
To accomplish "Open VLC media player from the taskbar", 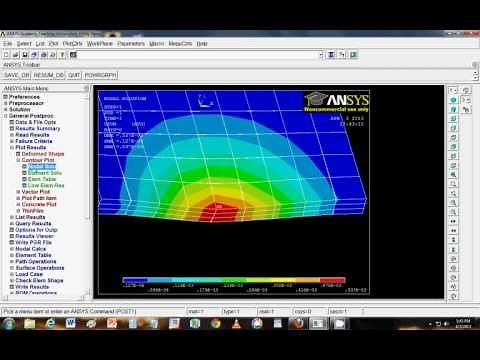I will coord(236,323).
